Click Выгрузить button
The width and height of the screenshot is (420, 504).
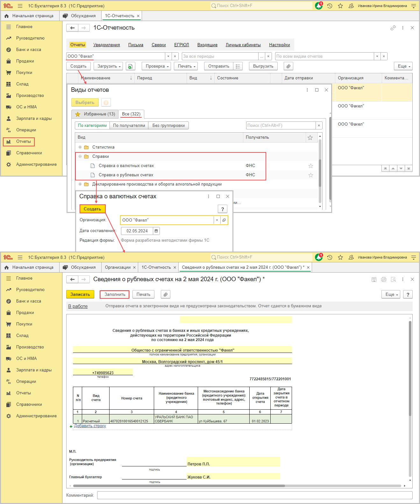click(263, 66)
